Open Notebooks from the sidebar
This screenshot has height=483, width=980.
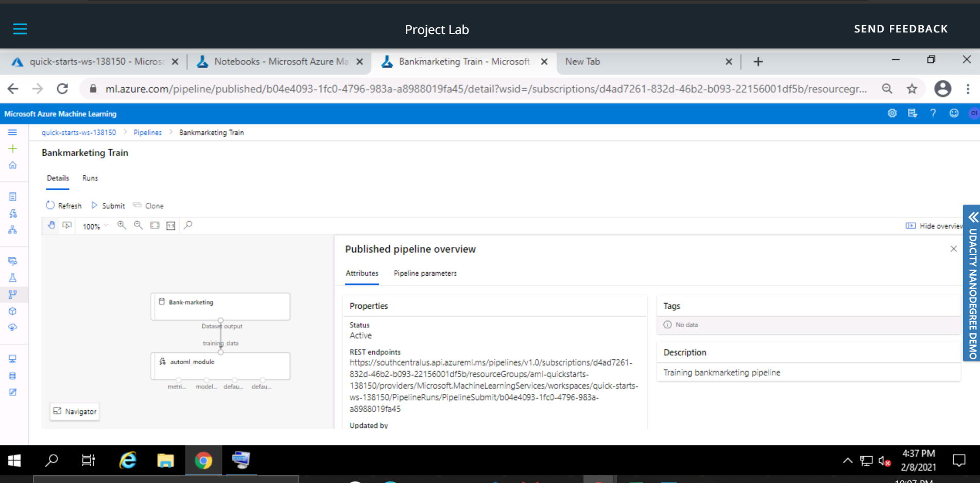tap(12, 196)
